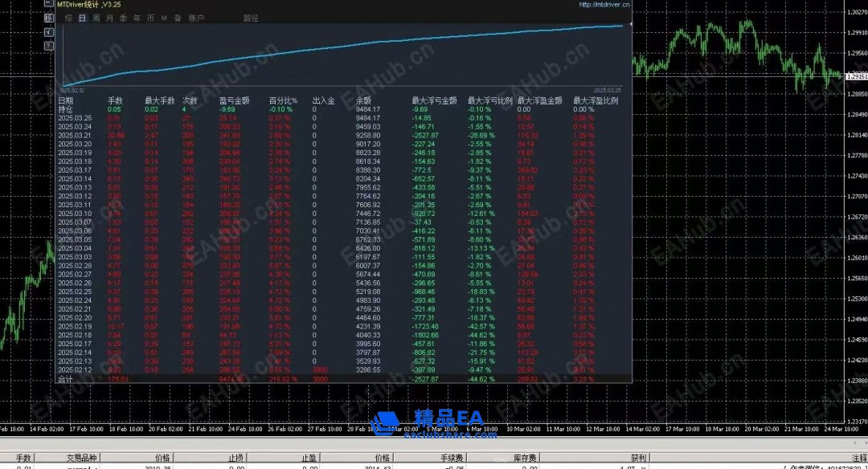Switch to the 周 weekly statistics tab
This screenshot has width=868, height=469.
click(x=96, y=18)
